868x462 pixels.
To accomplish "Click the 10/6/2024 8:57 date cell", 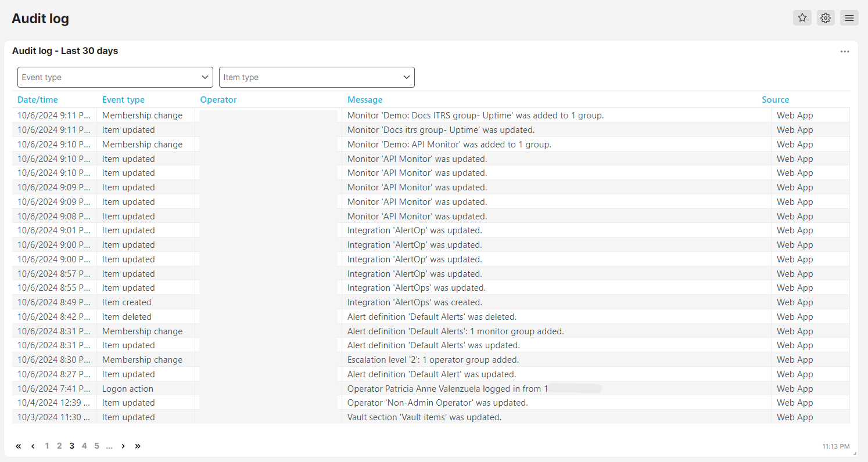I will tap(53, 274).
